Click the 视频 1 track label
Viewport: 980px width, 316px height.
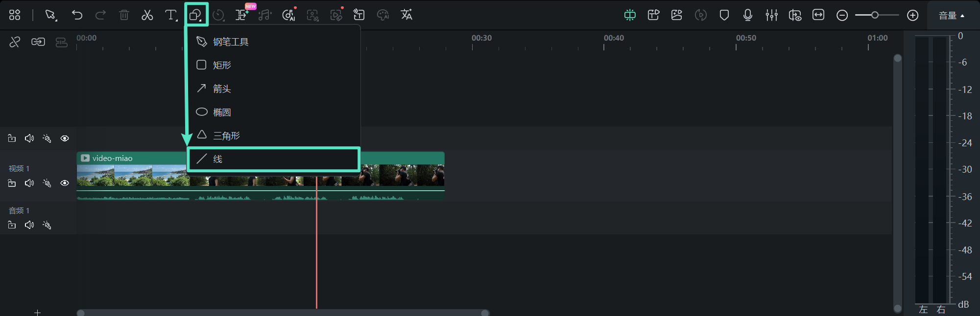(19, 168)
